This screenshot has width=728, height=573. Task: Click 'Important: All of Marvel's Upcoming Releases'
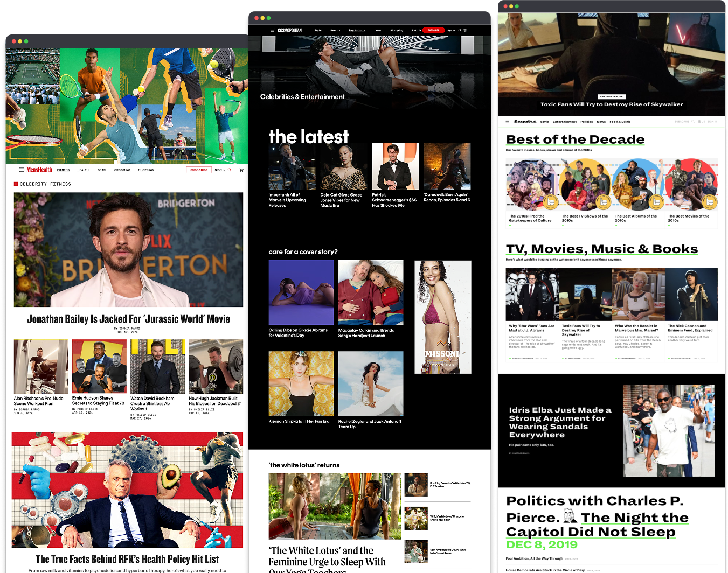pos(287,200)
